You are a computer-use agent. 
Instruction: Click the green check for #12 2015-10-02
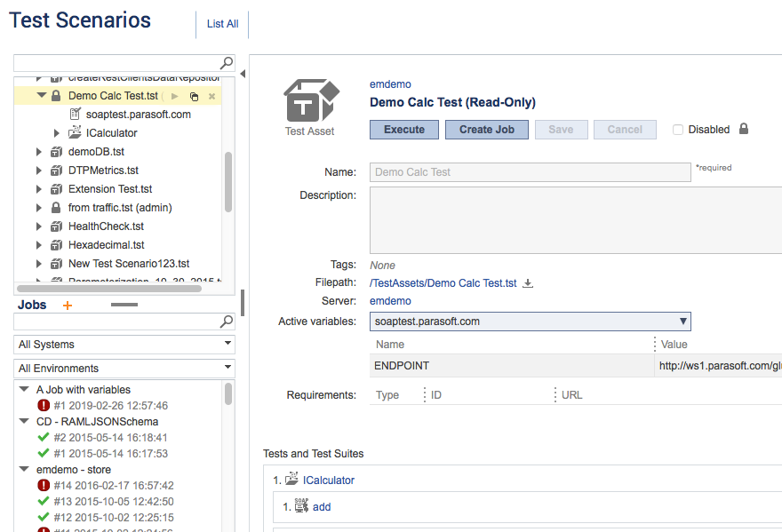pos(44,517)
